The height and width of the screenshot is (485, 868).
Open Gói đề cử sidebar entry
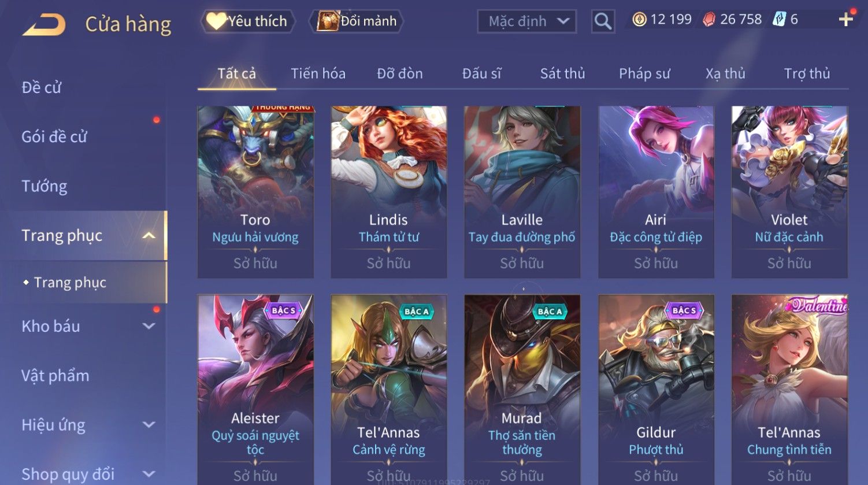(54, 137)
